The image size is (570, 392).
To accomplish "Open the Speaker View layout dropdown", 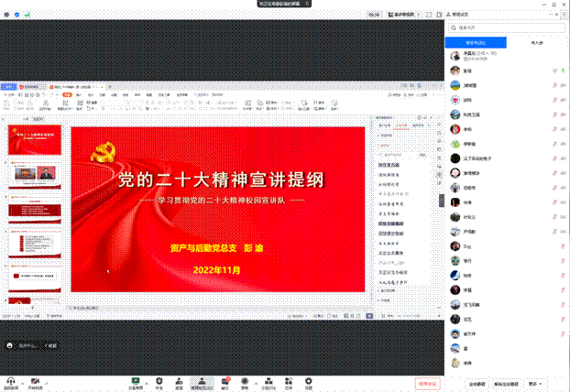I will click(x=403, y=15).
